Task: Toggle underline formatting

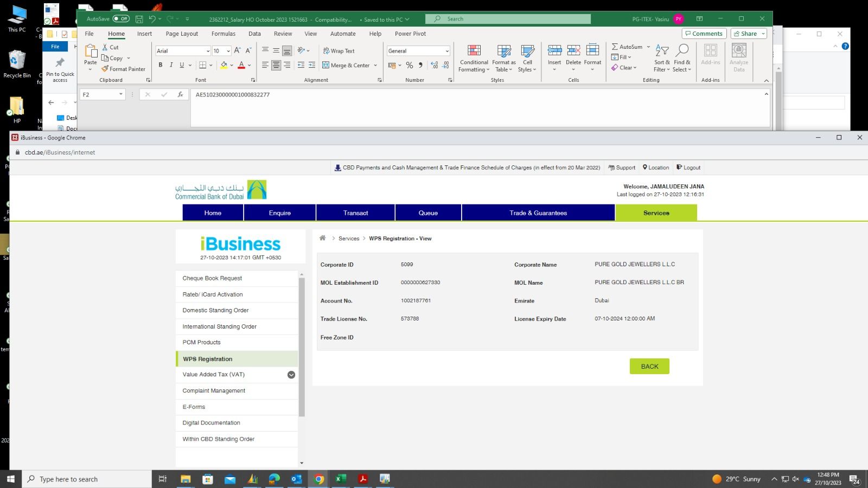Action: pyautogui.click(x=182, y=65)
